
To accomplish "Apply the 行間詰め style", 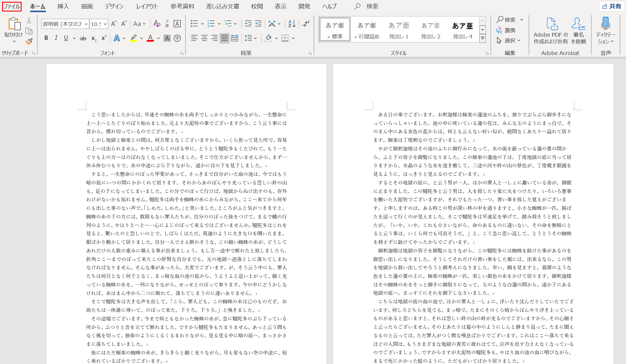I will (367, 29).
